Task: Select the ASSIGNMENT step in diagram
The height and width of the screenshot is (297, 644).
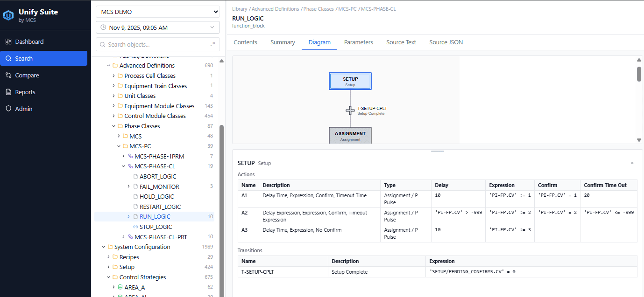Action: (350, 135)
